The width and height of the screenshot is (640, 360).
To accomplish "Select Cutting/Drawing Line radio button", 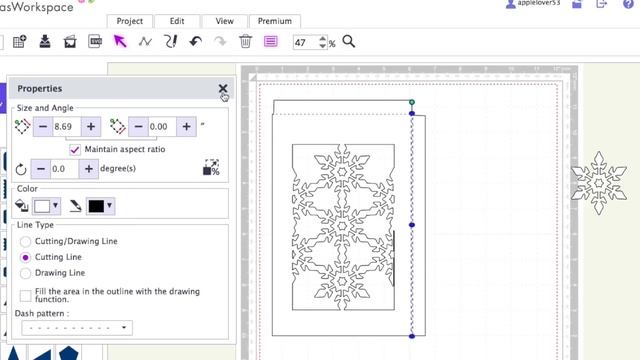I will coord(25,242).
